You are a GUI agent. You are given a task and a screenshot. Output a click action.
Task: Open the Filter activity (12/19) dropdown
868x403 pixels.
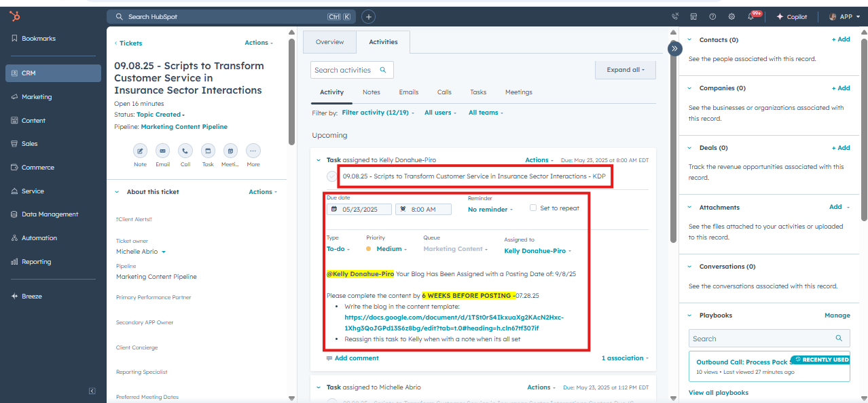(x=378, y=113)
